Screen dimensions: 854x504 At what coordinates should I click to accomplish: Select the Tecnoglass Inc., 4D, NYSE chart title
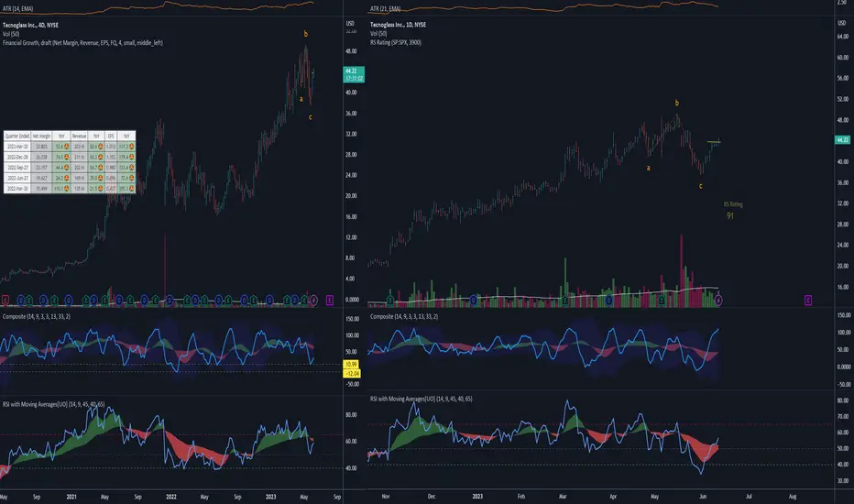[30, 25]
